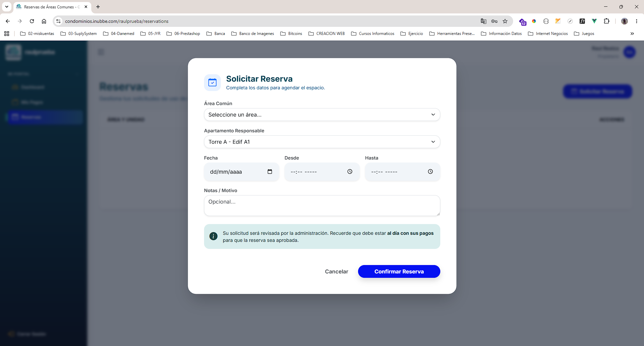Open the Google Translate icon in address bar
Viewport: 644px width, 346px height.
pos(484,21)
